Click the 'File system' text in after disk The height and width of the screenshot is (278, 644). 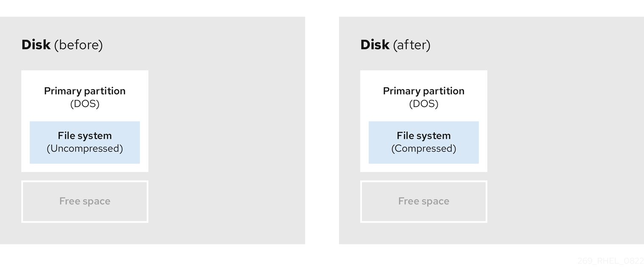pyautogui.click(x=424, y=136)
